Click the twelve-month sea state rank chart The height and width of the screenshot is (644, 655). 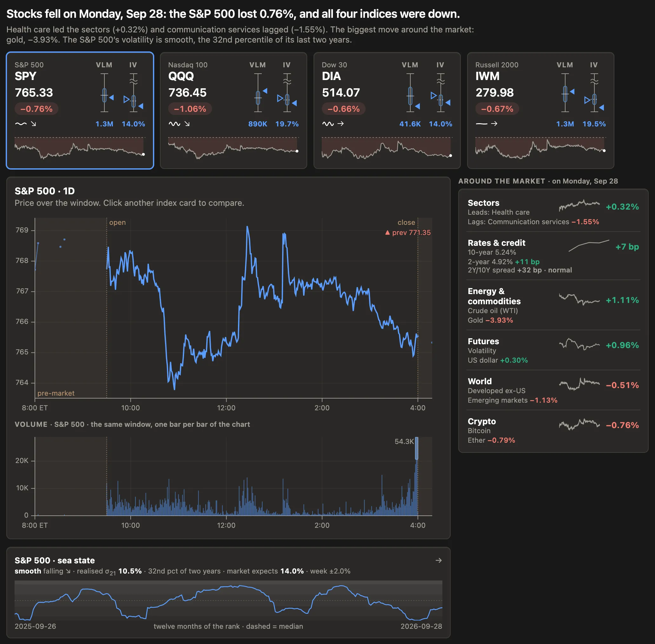point(228,601)
